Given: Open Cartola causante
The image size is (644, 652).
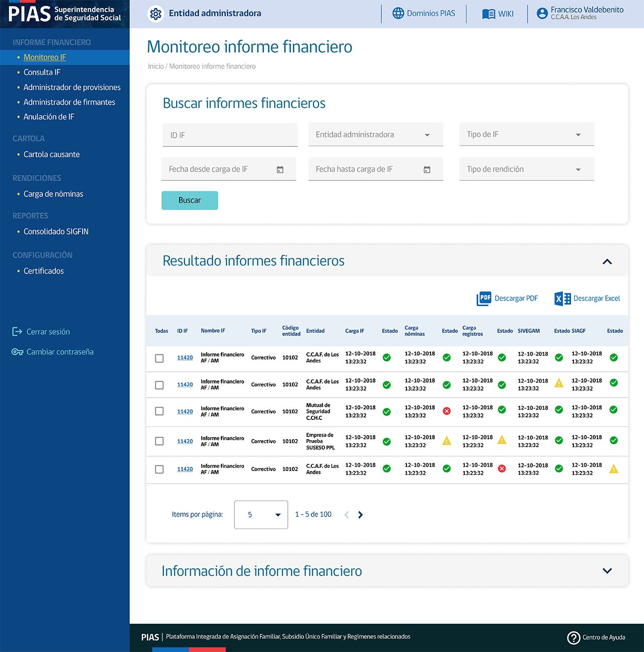Looking at the screenshot, I should pos(52,155).
